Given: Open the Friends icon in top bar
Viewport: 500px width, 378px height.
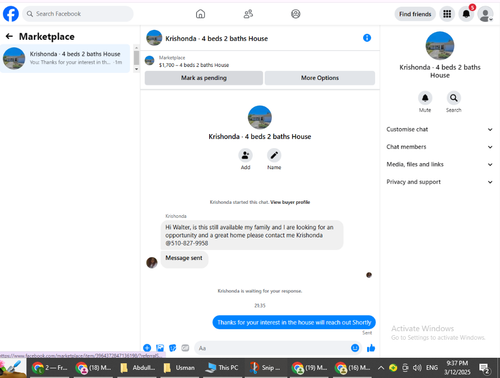Looking at the screenshot, I should click(x=248, y=14).
